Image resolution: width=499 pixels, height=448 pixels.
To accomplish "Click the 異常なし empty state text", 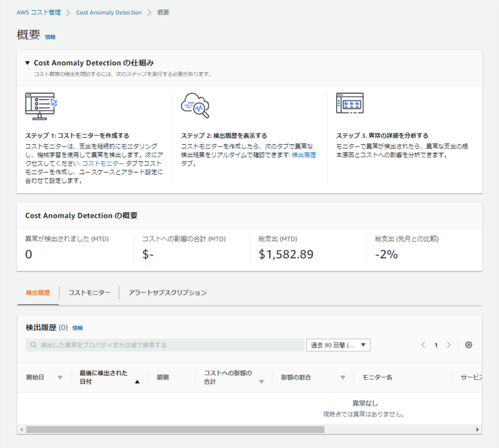I will coord(365,403).
